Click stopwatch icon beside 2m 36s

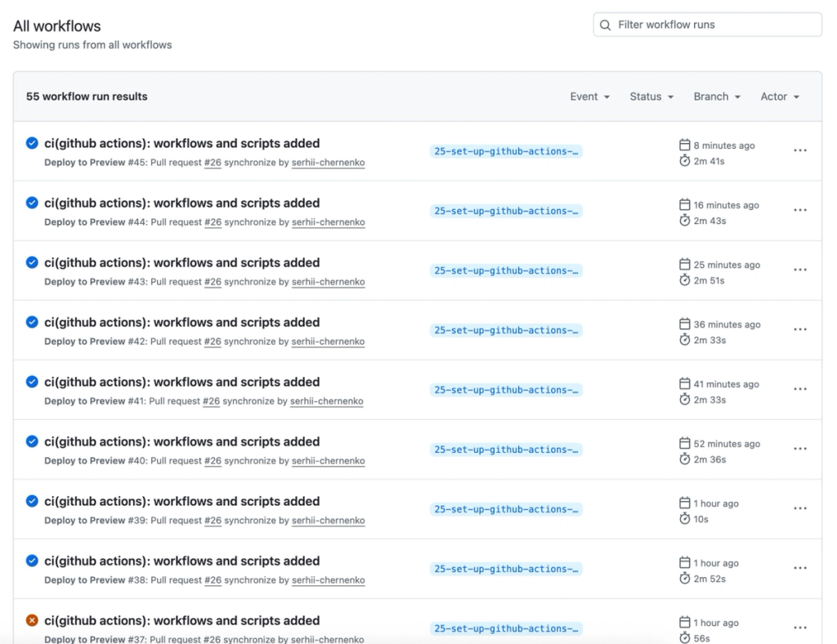coord(685,459)
